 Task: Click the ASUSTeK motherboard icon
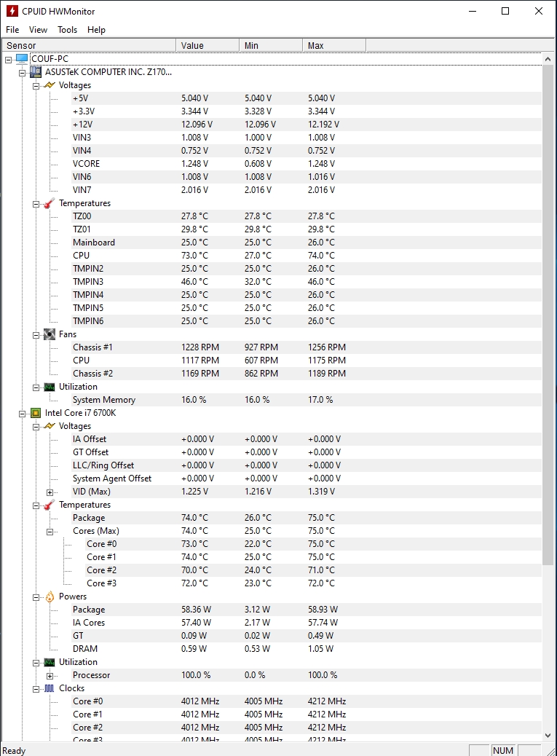[36, 72]
